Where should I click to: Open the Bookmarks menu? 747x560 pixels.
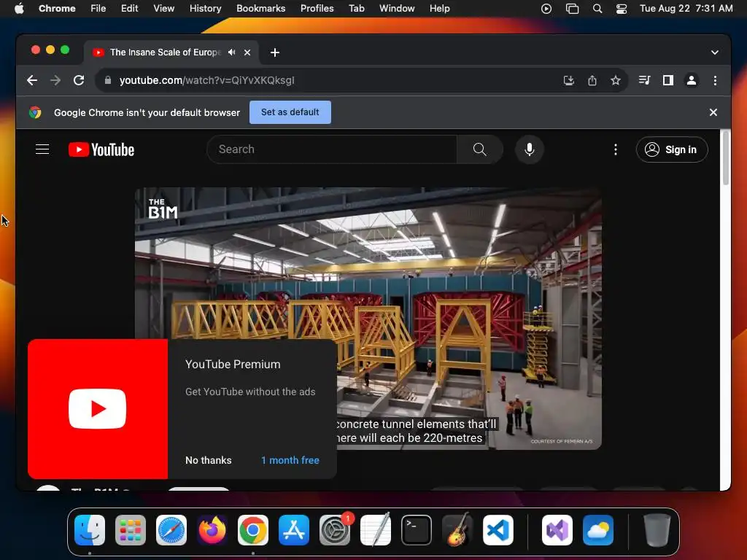coord(260,9)
